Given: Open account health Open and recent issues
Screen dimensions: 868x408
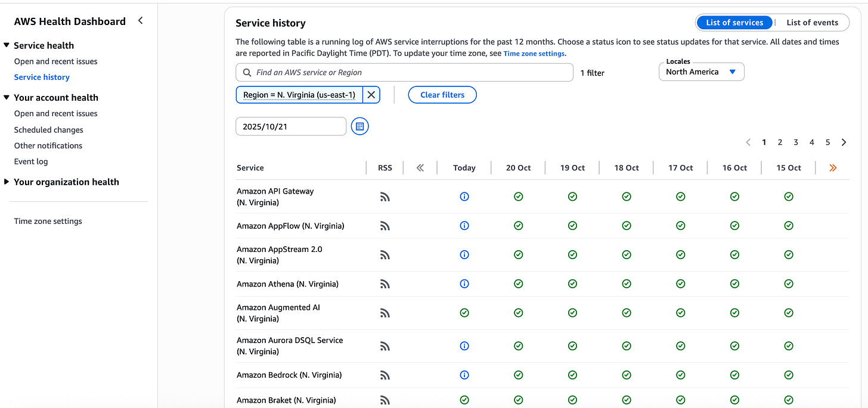Looking at the screenshot, I should (x=56, y=113).
